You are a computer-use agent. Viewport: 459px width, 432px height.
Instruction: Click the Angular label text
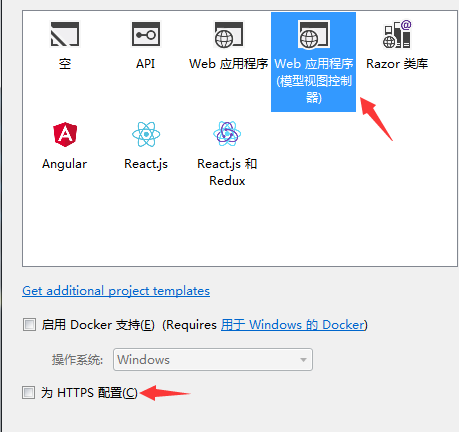64,164
